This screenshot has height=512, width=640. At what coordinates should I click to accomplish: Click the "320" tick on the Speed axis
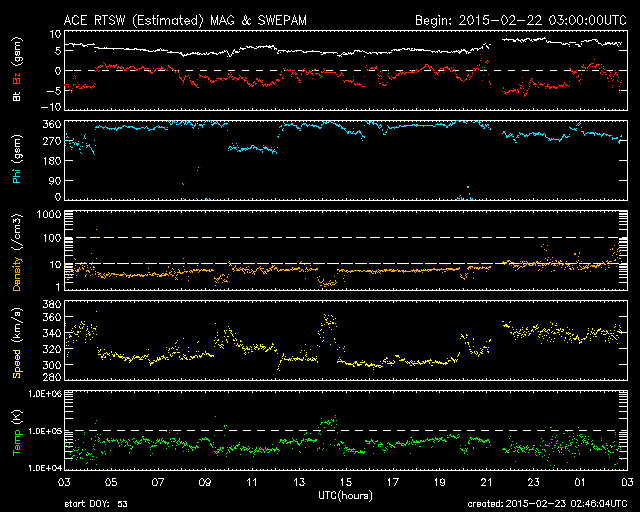[x=52, y=349]
